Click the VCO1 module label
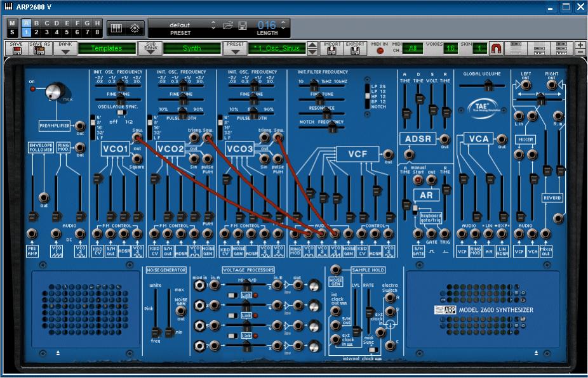The width and height of the screenshot is (588, 378). (115, 149)
